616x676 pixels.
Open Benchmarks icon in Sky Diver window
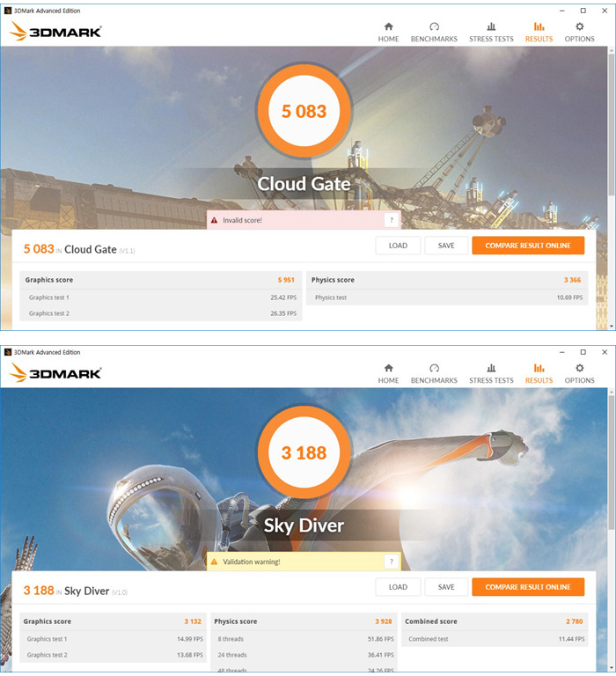434,368
